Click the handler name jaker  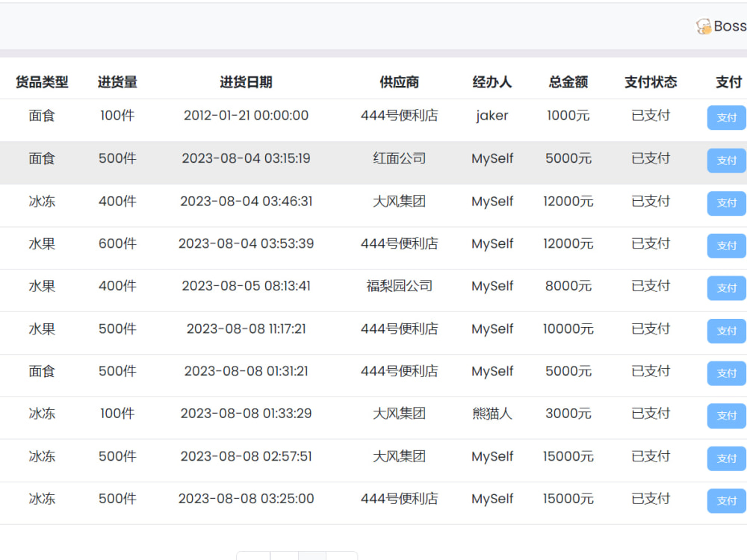click(x=492, y=116)
